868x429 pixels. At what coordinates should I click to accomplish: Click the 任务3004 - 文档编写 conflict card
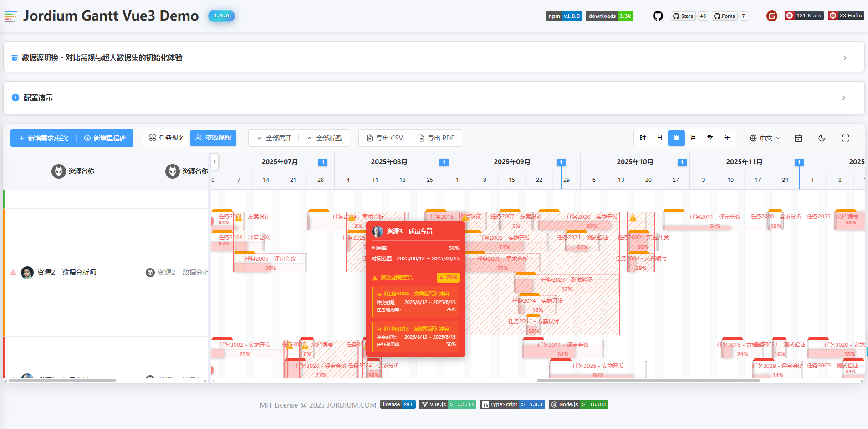pos(415,302)
